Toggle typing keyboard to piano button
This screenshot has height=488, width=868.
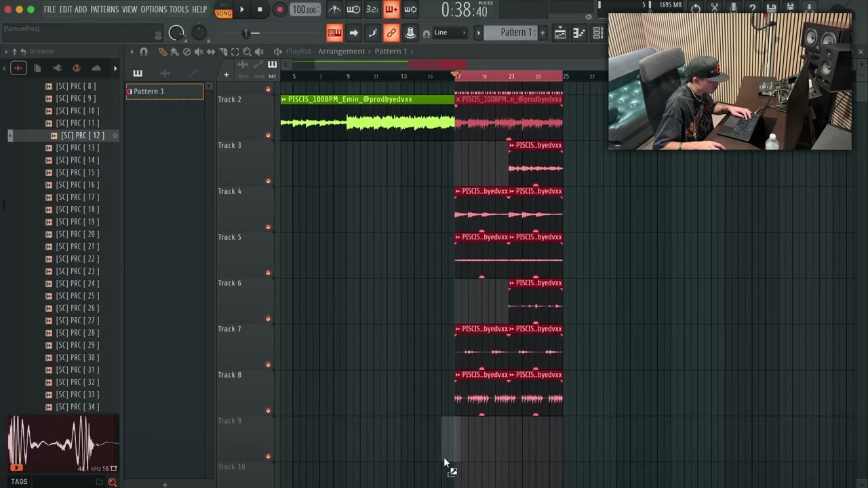[x=334, y=33]
